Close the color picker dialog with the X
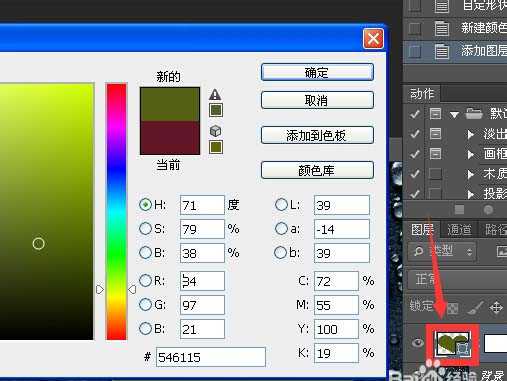This screenshot has width=507, height=381. [x=373, y=39]
